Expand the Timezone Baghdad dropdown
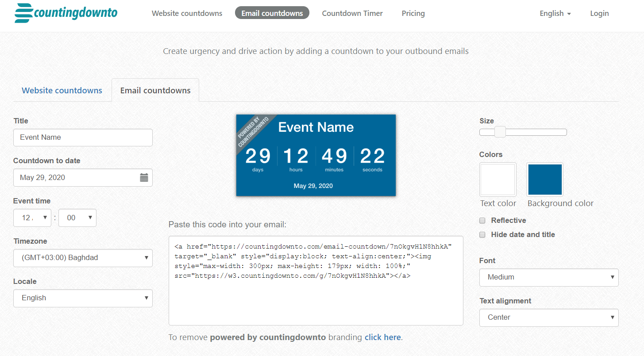Screen dimensions: 644x356 point(83,258)
